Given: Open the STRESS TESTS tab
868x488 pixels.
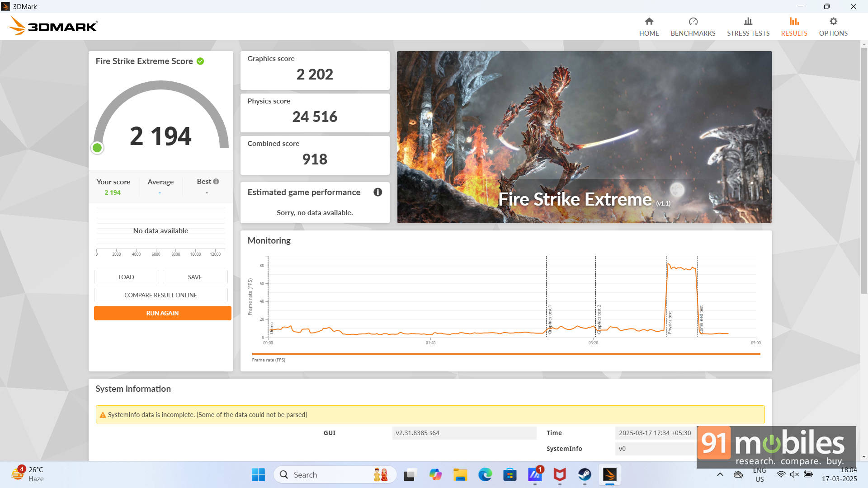Looking at the screenshot, I should point(748,27).
